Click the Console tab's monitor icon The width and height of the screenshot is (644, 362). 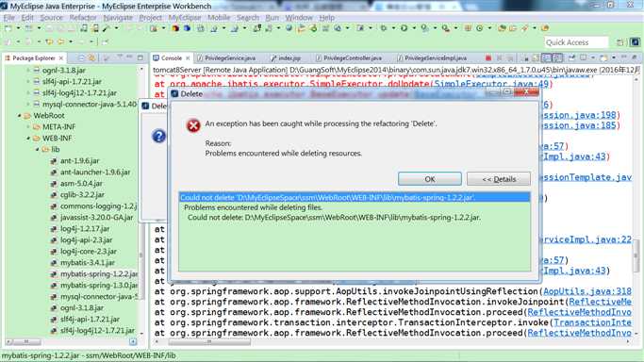point(157,58)
